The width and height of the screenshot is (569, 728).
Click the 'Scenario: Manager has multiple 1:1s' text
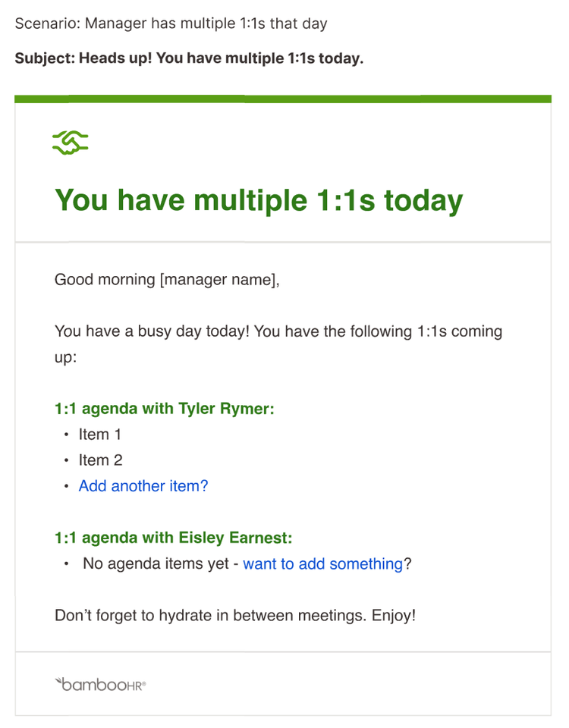[x=171, y=24]
